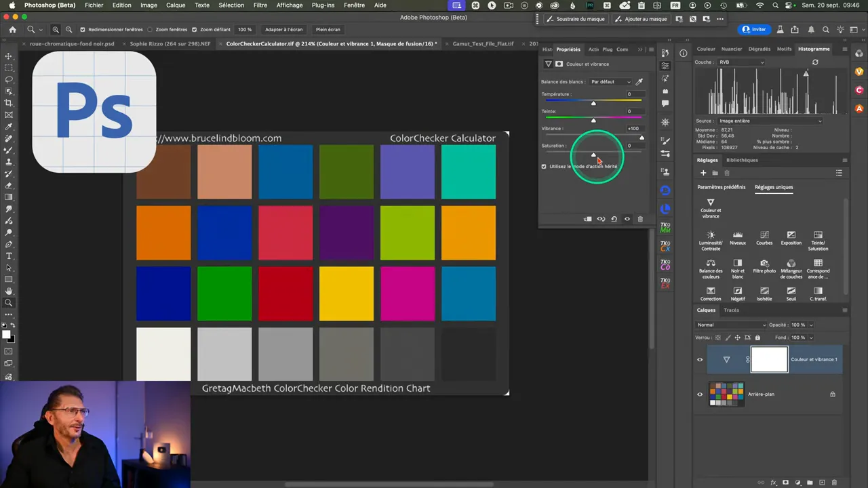The width and height of the screenshot is (868, 488).
Task: Add a Niveaux adjustment from Réglages
Action: (738, 235)
